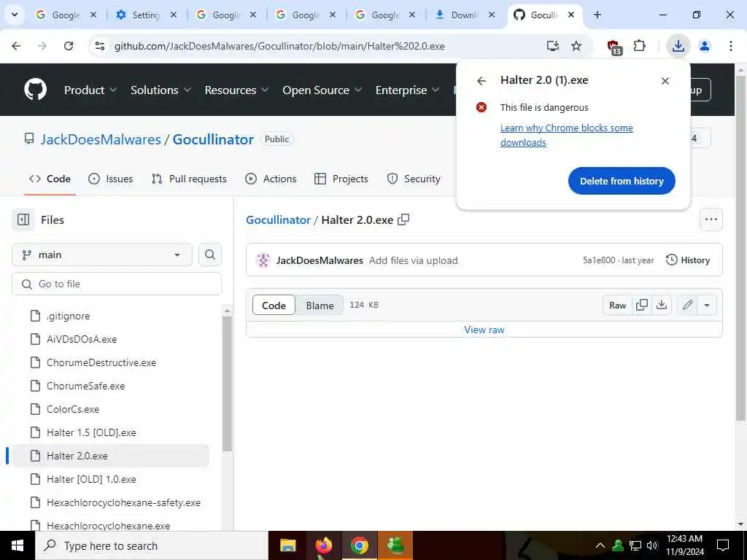
Task: Expand the Resources menu
Action: (x=236, y=90)
